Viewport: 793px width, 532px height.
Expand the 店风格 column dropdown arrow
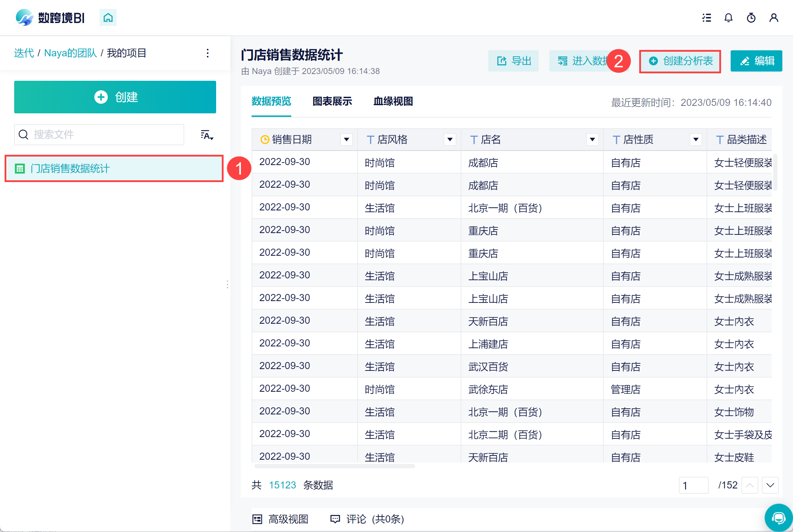pos(450,140)
